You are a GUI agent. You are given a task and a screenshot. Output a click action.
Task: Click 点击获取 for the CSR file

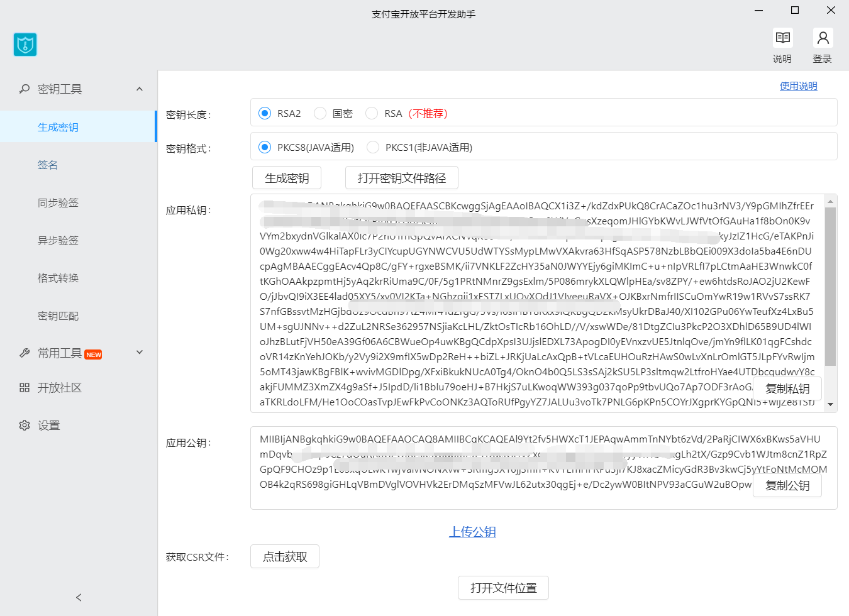tap(285, 556)
